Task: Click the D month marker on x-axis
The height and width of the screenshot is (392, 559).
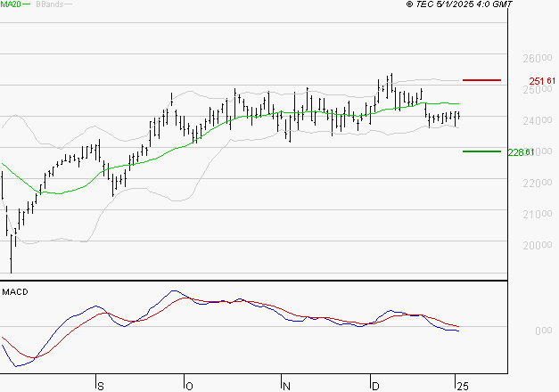Action: tap(374, 386)
